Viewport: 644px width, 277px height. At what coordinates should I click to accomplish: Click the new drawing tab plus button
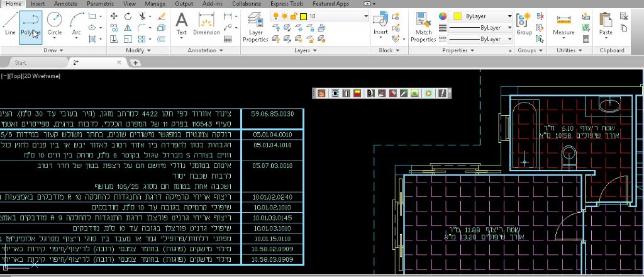click(x=135, y=63)
